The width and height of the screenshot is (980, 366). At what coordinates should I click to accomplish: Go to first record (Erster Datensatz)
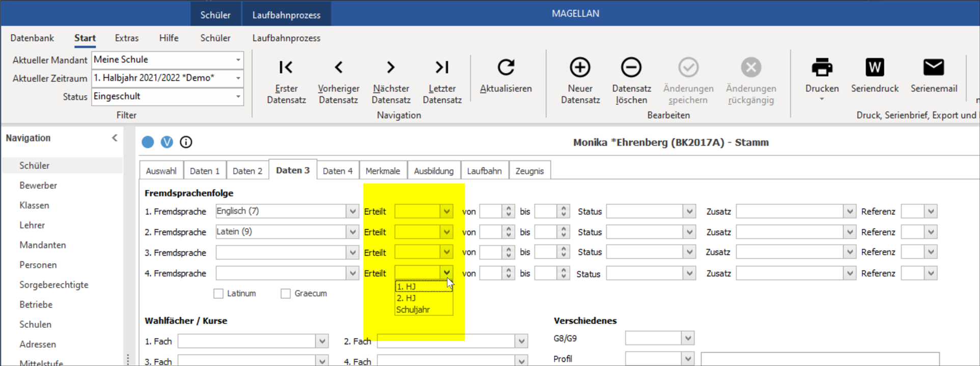point(286,67)
